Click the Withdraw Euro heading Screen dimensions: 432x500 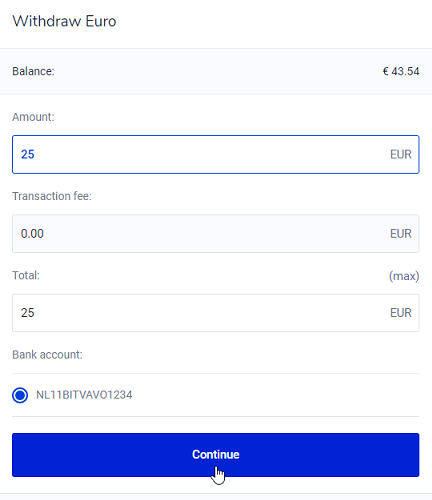64,21
